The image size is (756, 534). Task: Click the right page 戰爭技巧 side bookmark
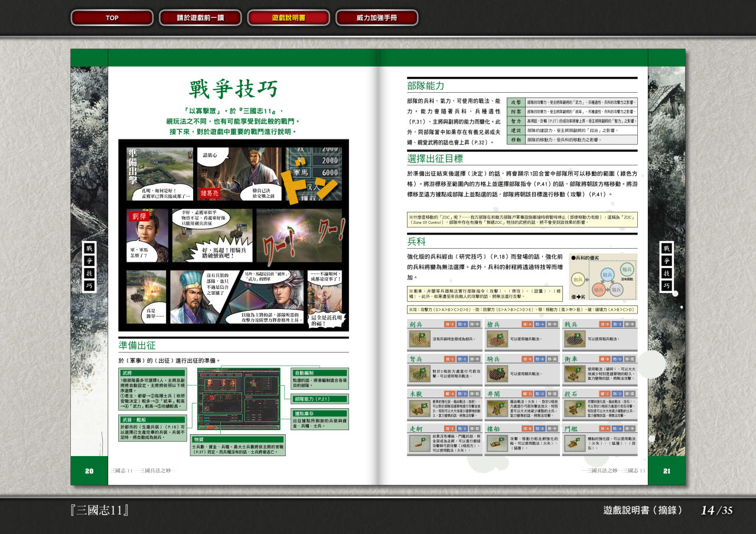(666, 267)
